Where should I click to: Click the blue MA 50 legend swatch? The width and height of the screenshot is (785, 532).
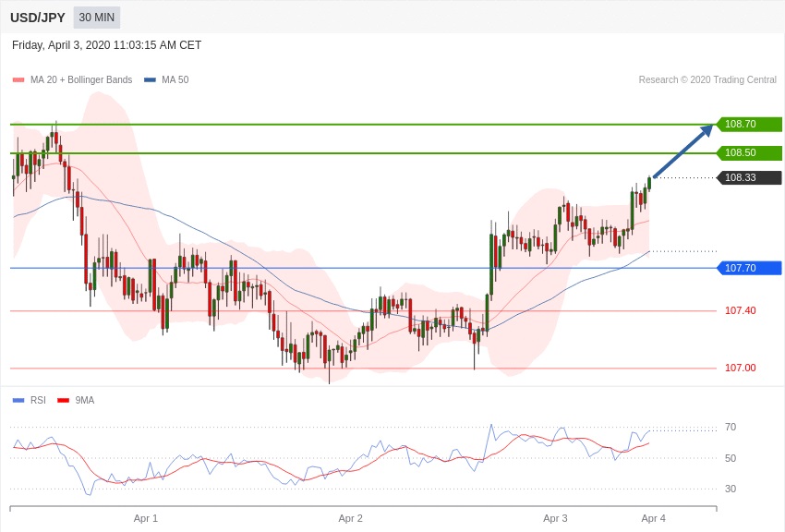click(150, 79)
